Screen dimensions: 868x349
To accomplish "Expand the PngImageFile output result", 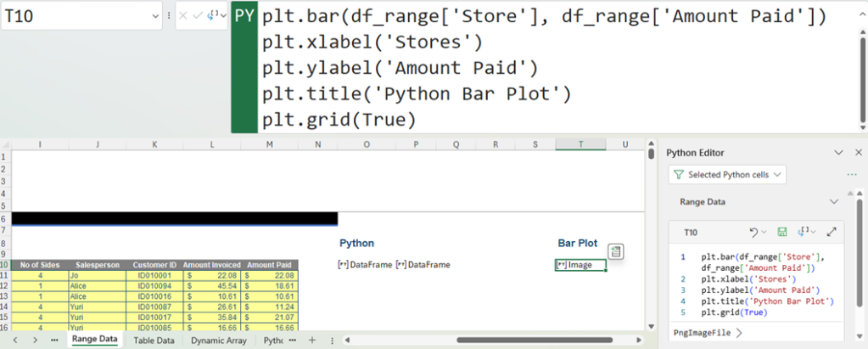I will pos(739,332).
